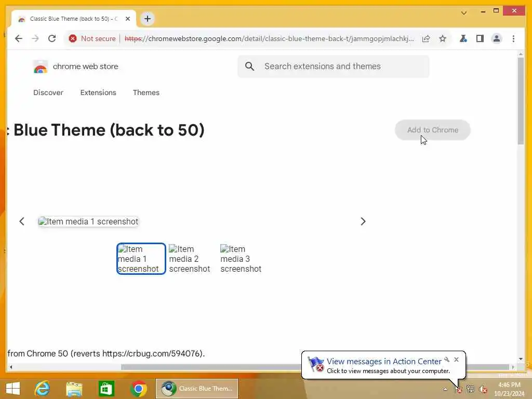Click the search magnifier icon

[x=250, y=66]
